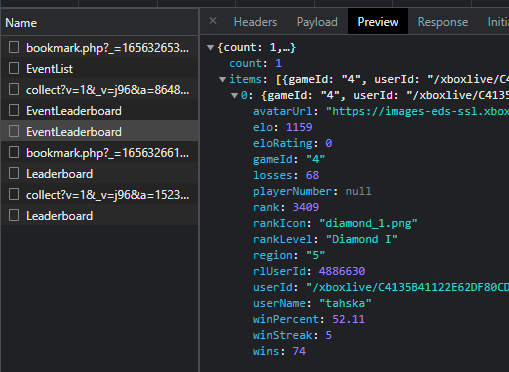Select the first EventLeaderboard request name
Screen dimensions: 509x372
74,111
